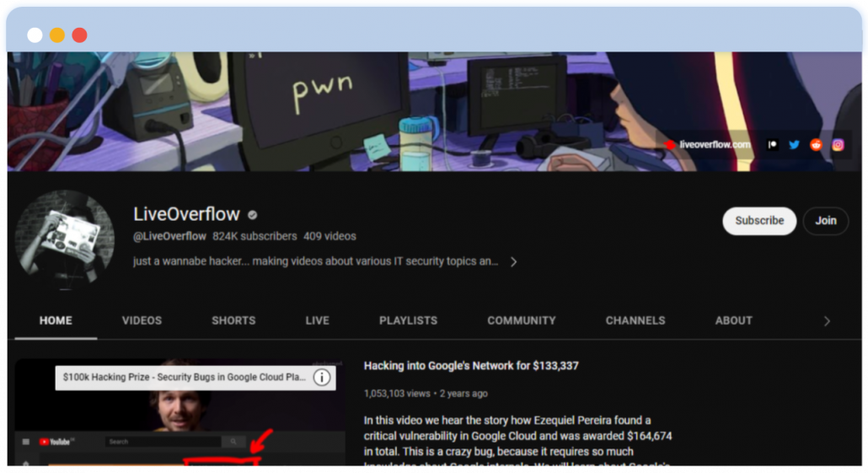Open the Twitter bird icon in banner
The height and width of the screenshot is (473, 868).
pyautogui.click(x=794, y=145)
